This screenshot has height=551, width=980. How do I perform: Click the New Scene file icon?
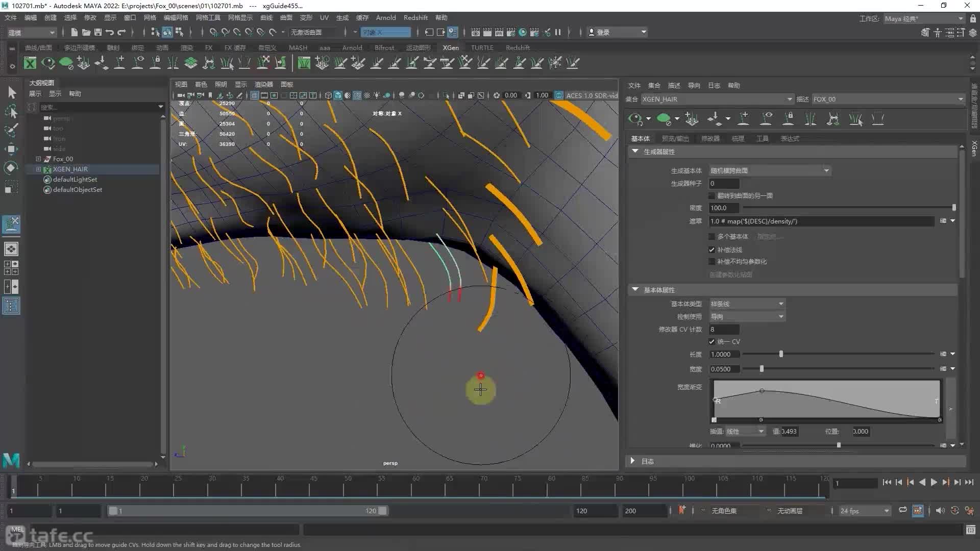click(x=75, y=32)
